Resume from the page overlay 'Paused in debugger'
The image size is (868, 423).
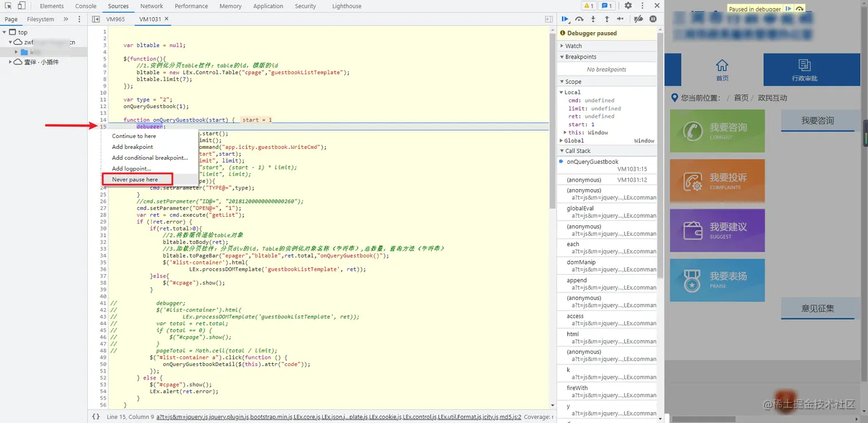pos(789,9)
